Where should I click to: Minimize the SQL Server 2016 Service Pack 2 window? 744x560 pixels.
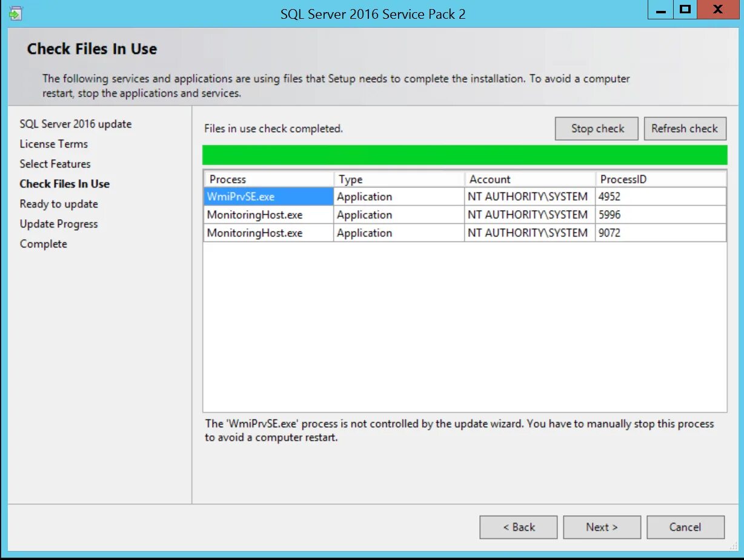pyautogui.click(x=660, y=10)
